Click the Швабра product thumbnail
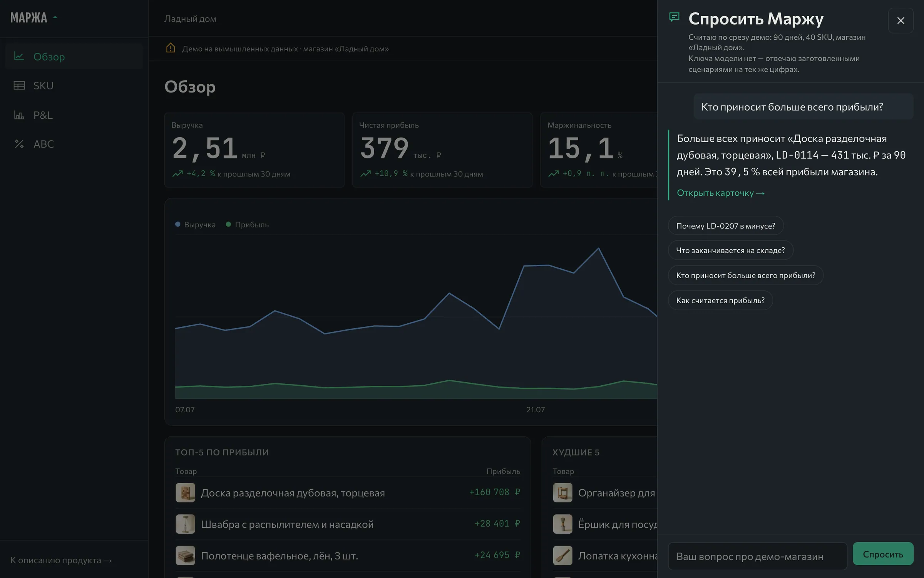The width and height of the screenshot is (924, 578). tap(185, 524)
